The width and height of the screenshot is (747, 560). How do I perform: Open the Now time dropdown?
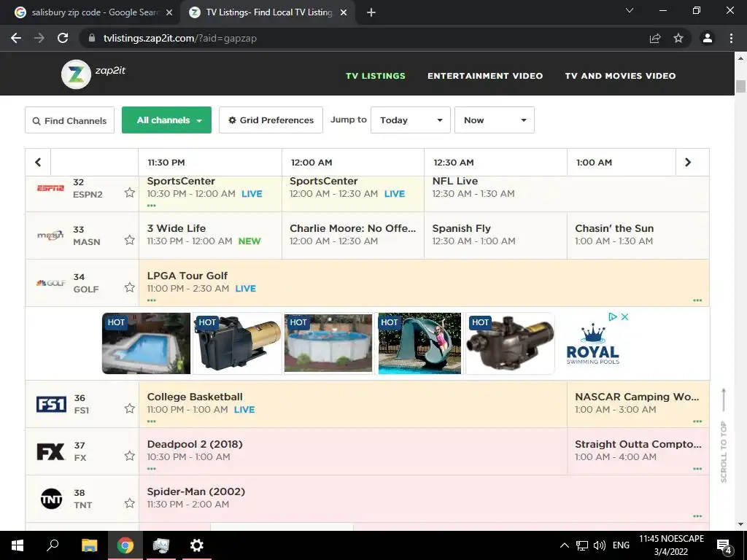(x=495, y=120)
